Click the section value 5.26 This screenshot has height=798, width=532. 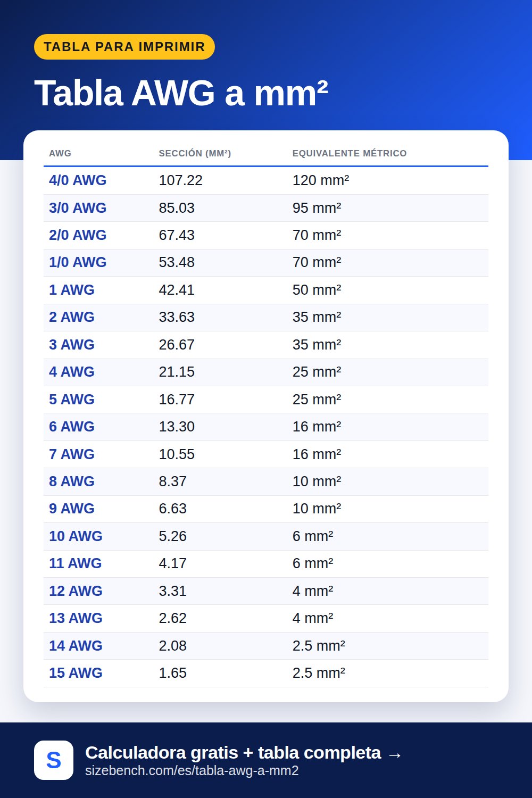click(x=173, y=536)
